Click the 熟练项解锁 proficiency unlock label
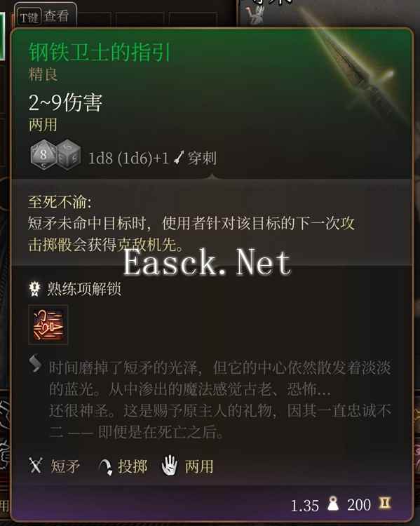Screen dimensions: 420x526 pos(84,289)
